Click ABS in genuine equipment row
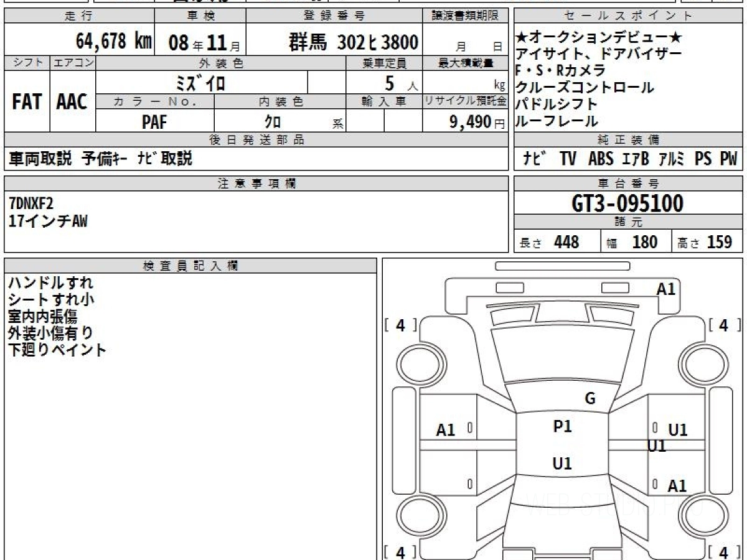Viewport: 747px width, 560px height. click(601, 159)
